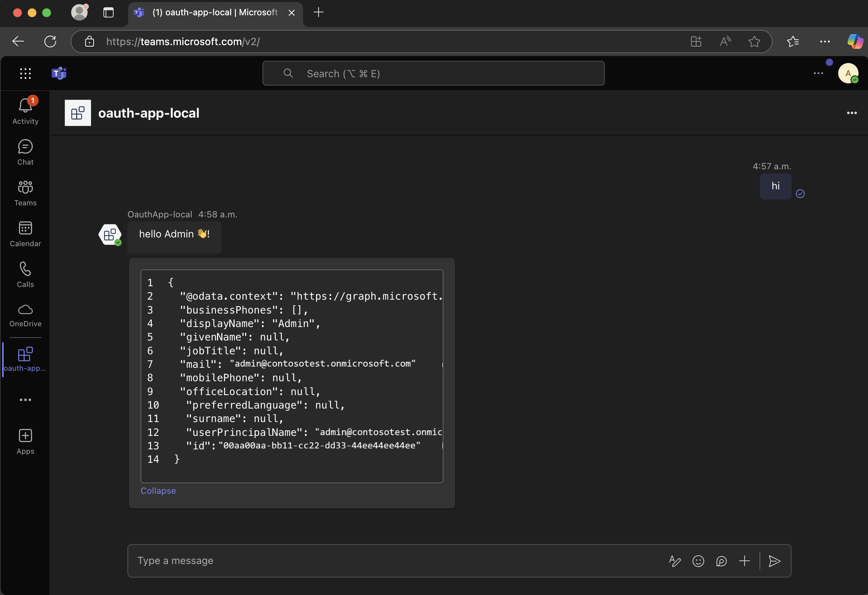Open the actions and apps plus button
The height and width of the screenshot is (595, 868).
[744, 561]
